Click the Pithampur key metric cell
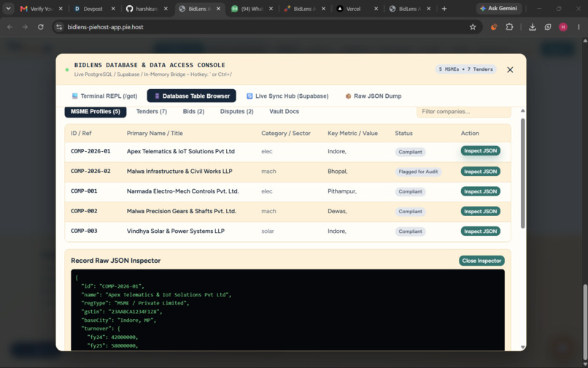This screenshot has width=588, height=368. point(342,191)
